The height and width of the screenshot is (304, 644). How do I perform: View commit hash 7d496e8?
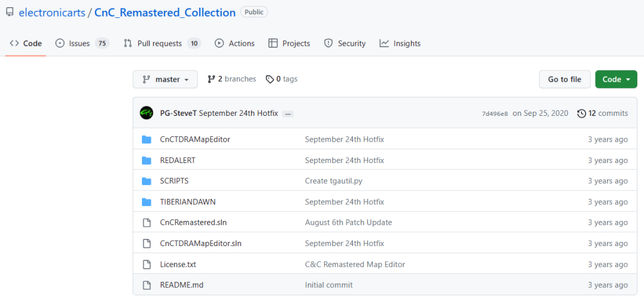pyautogui.click(x=495, y=113)
